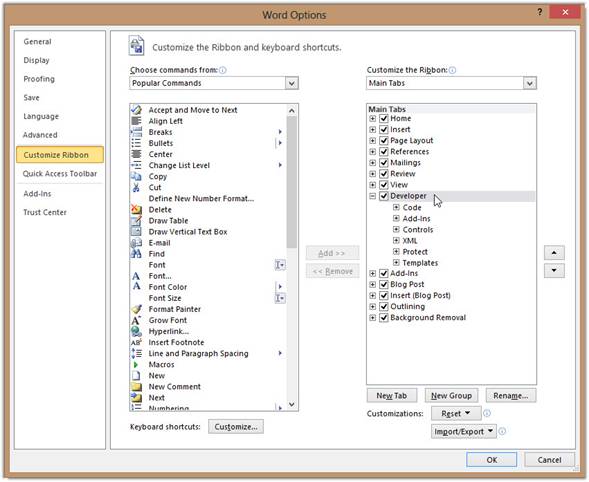
Task: Expand the Code group
Action: (396, 207)
